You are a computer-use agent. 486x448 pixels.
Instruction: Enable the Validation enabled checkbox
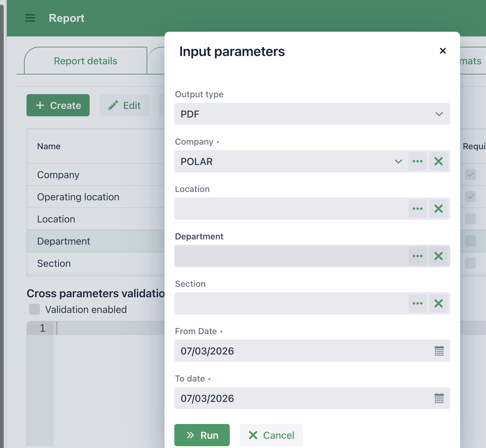click(x=34, y=309)
